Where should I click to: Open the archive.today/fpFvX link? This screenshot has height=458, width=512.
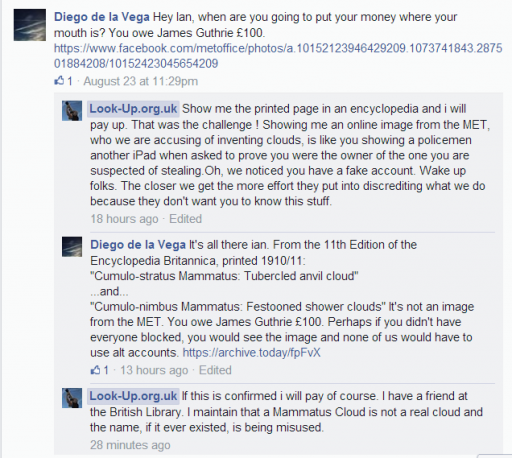[251, 352]
